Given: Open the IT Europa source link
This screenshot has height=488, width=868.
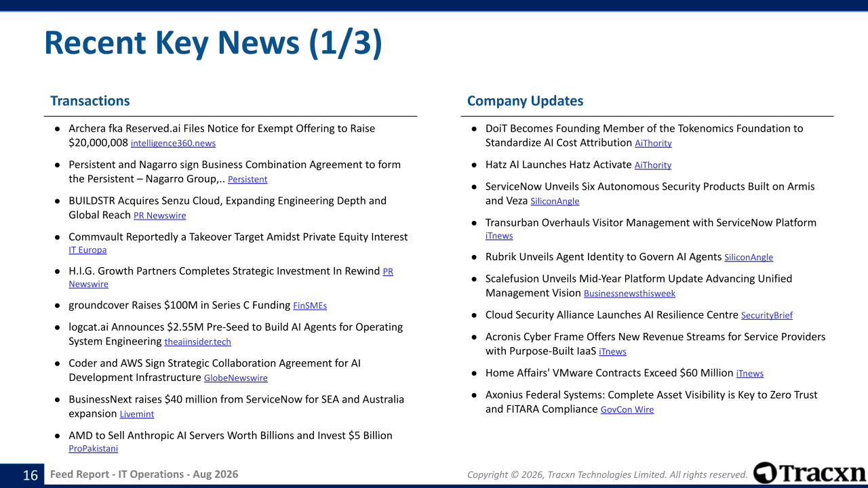Looking at the screenshot, I should (87, 250).
